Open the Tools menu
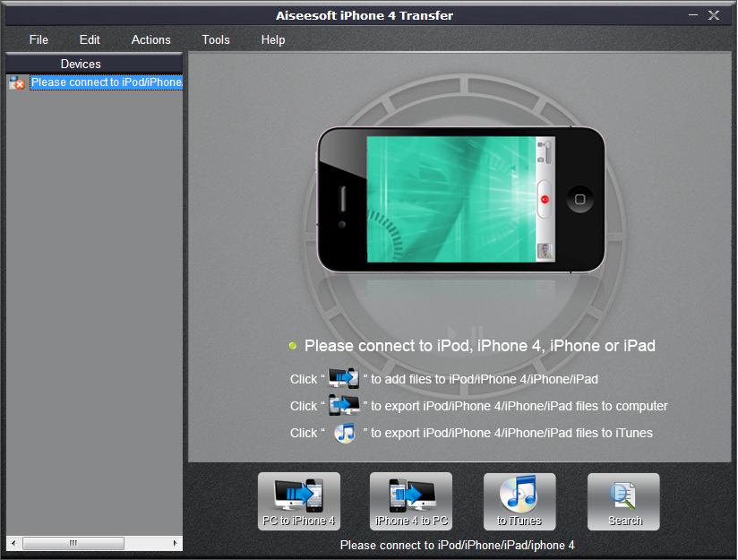This screenshot has height=560, width=738. click(x=216, y=40)
